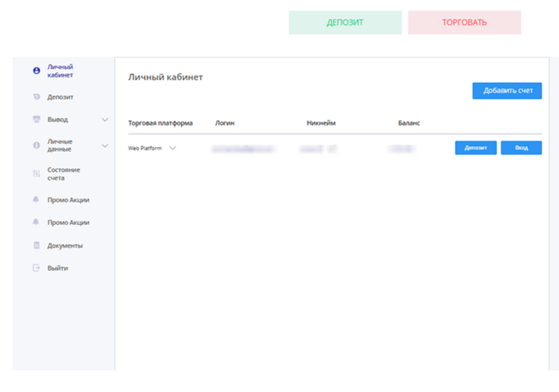Click the red ТОРГОВАТЬ button
This screenshot has width=559, height=392.
[465, 23]
